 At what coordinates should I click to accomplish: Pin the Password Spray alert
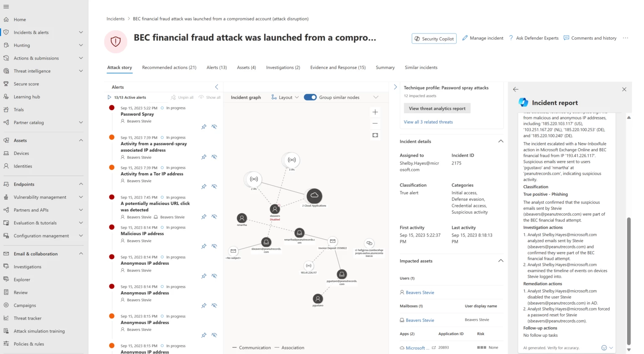pyautogui.click(x=204, y=127)
